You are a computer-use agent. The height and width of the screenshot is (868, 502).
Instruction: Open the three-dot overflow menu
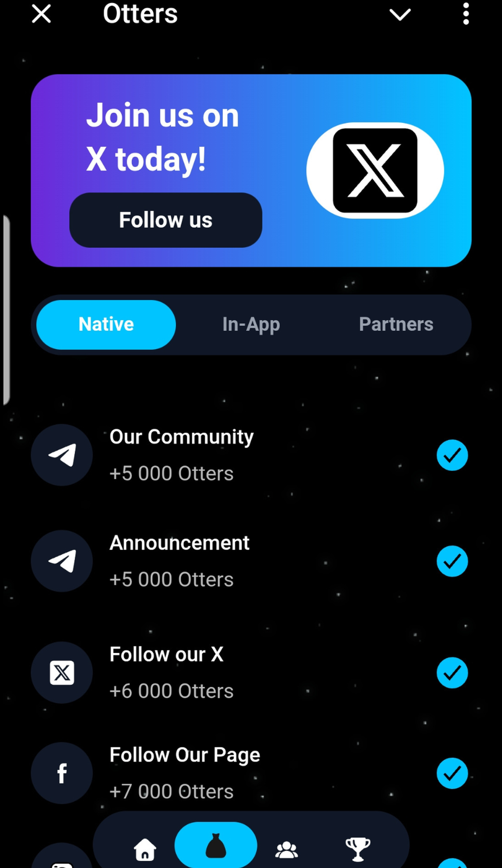(466, 14)
